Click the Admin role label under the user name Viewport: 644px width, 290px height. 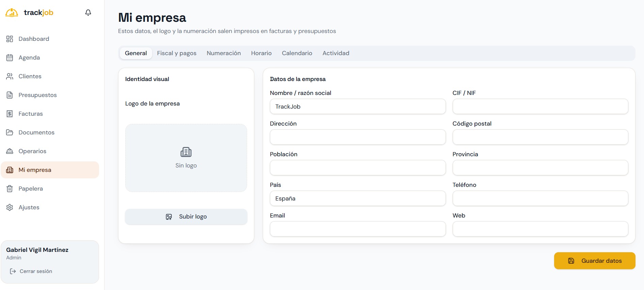pos(14,258)
